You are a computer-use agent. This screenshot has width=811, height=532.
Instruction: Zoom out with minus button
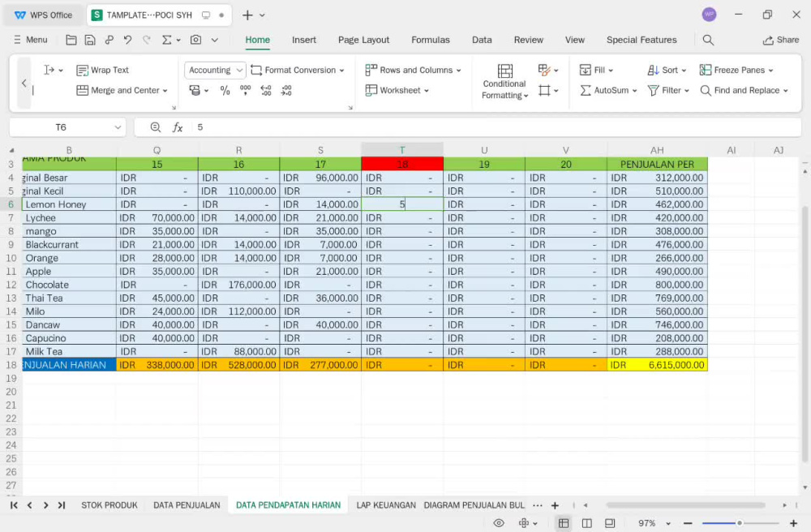688,523
